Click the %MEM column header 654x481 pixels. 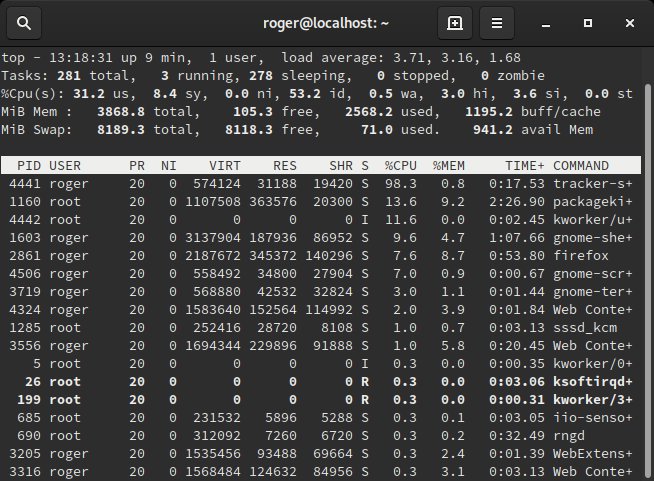[449, 166]
